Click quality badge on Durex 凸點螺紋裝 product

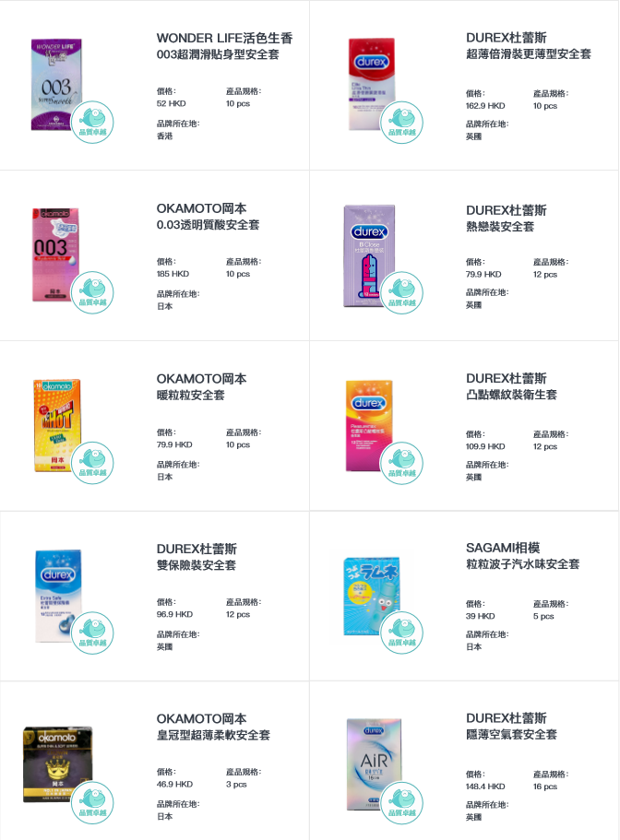point(402,464)
